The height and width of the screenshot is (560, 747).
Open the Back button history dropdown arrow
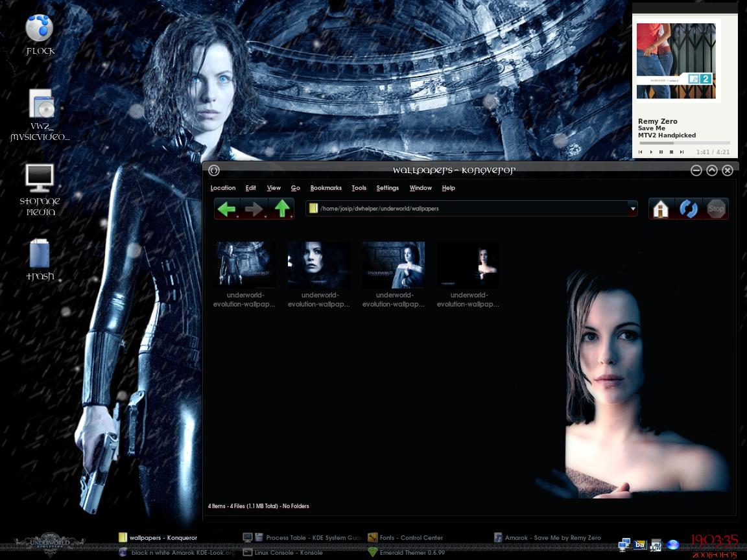click(x=237, y=216)
